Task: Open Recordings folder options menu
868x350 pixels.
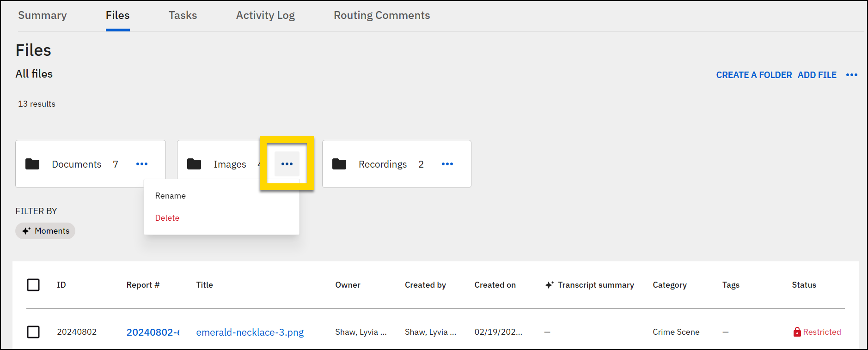Action: point(447,164)
